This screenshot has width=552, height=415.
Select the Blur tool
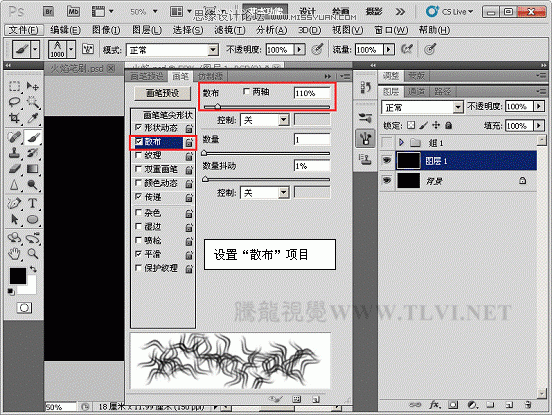[x=14, y=184]
